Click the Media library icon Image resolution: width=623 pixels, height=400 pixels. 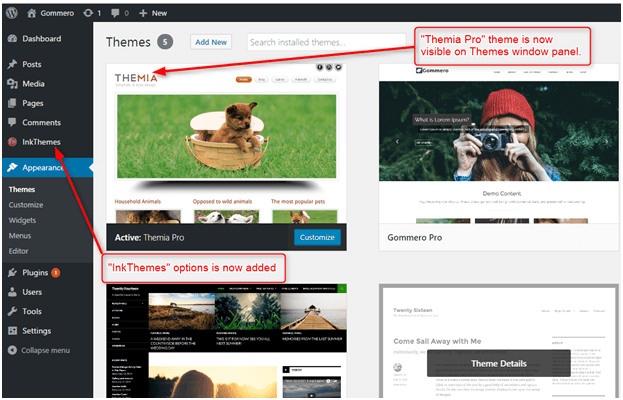point(12,83)
